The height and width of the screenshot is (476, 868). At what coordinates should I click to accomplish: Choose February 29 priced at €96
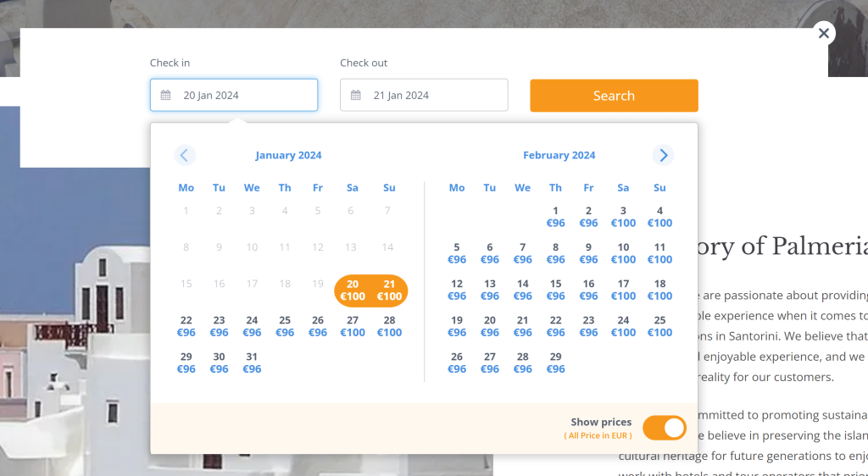(x=555, y=363)
